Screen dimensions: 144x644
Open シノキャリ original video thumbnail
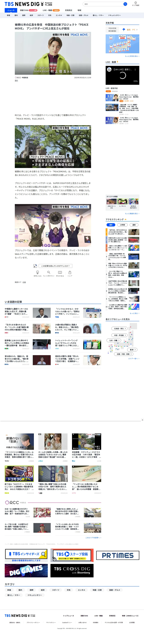pyautogui.click(x=122, y=201)
